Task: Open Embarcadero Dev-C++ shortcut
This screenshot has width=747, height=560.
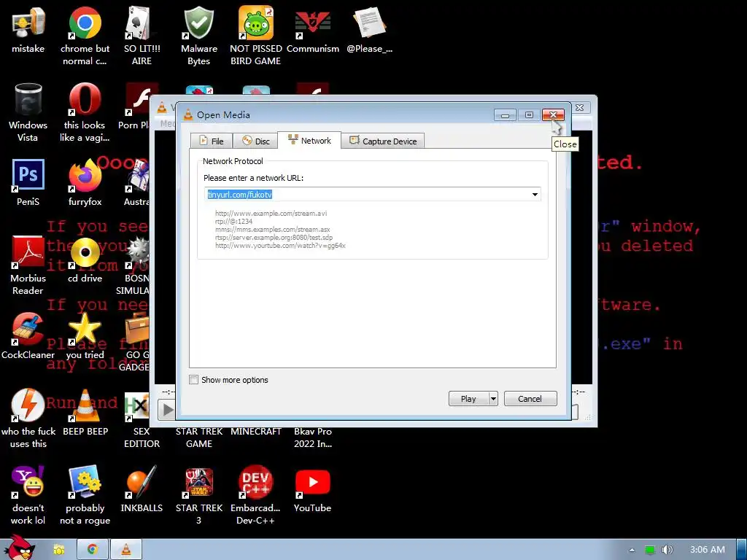Action: point(256,495)
